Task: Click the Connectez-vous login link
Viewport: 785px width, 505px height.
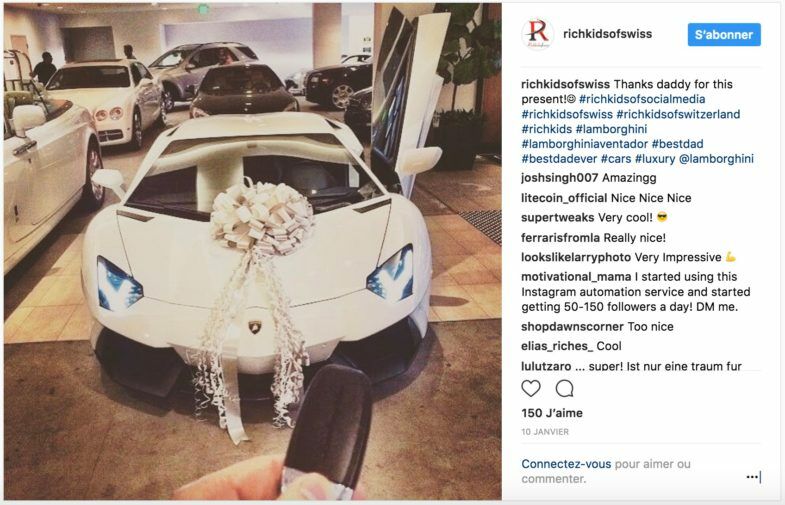Action: coord(566,464)
